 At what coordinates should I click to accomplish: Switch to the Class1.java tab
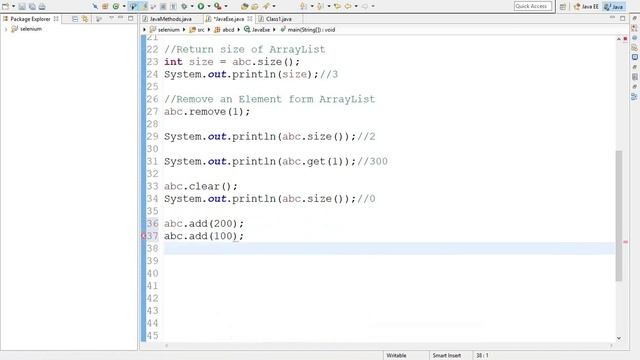point(278,19)
